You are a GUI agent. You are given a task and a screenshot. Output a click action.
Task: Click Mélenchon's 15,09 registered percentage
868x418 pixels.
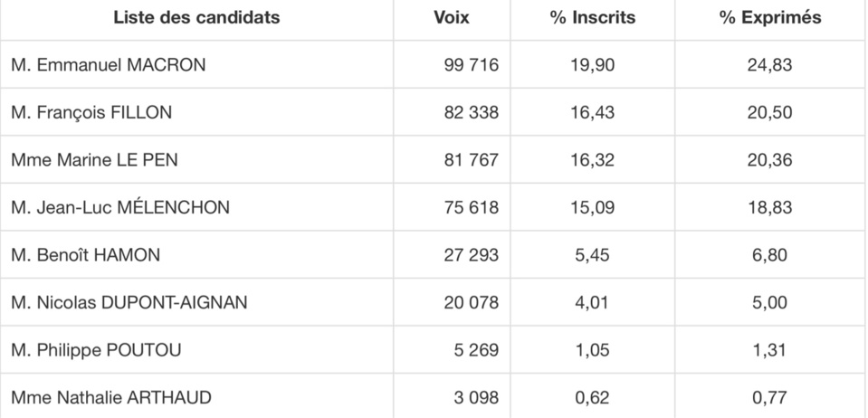pyautogui.click(x=594, y=208)
